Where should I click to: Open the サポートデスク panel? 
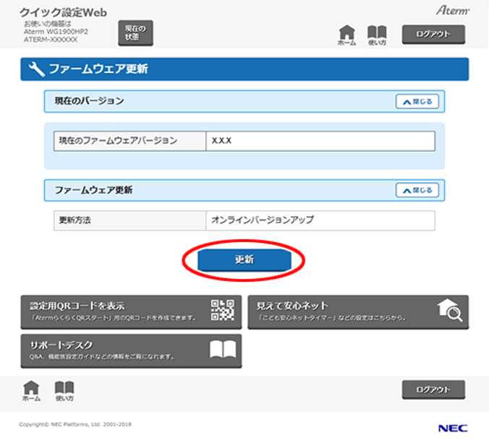[x=116, y=350]
